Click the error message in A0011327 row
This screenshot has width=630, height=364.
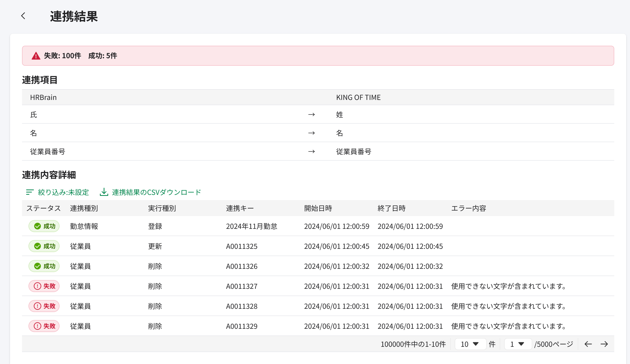click(509, 286)
